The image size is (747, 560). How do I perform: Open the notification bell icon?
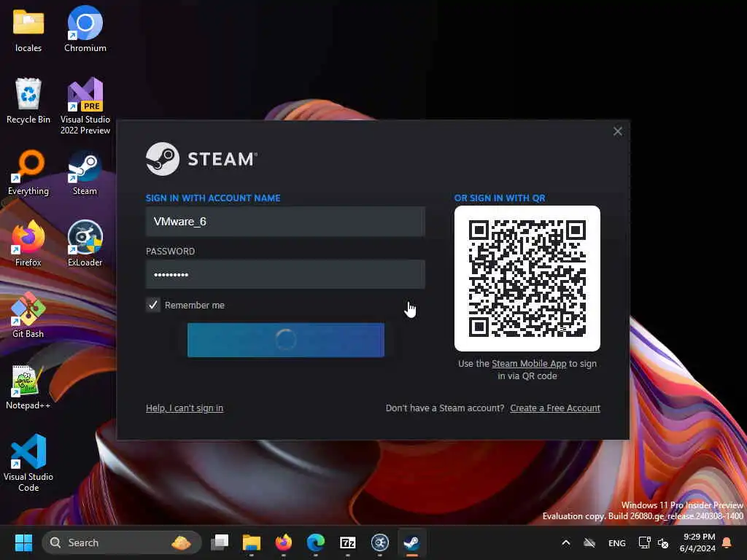click(x=727, y=542)
